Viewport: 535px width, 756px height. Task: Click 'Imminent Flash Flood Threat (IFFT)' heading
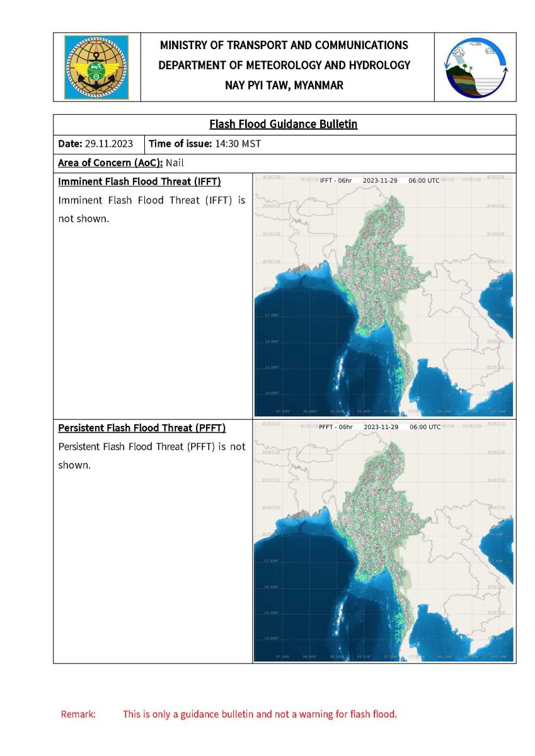pyautogui.click(x=139, y=182)
